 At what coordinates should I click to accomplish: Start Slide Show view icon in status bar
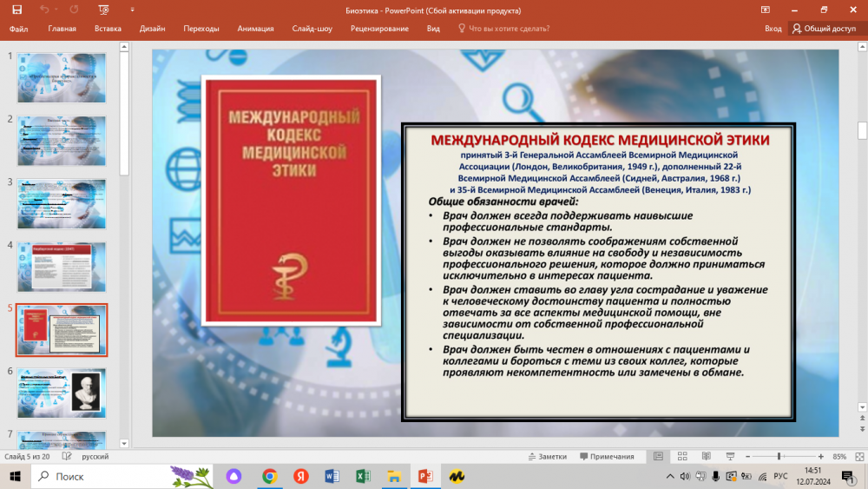(x=730, y=456)
